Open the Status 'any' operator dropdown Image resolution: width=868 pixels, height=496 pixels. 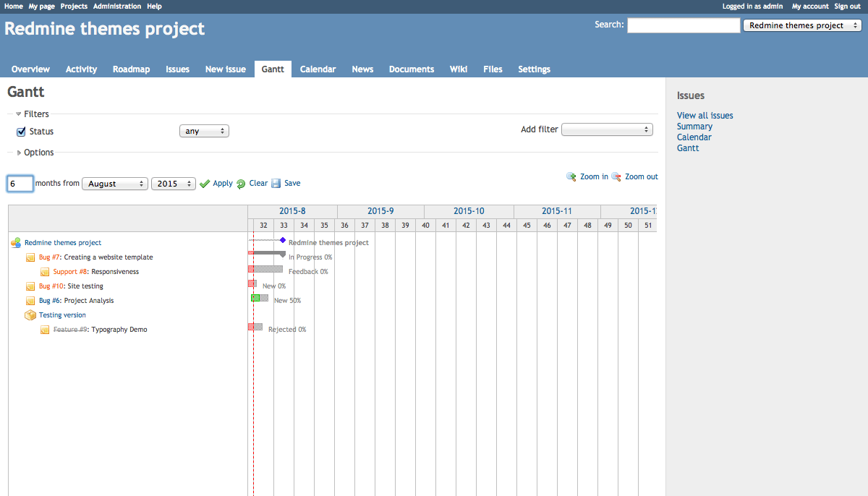click(x=204, y=131)
